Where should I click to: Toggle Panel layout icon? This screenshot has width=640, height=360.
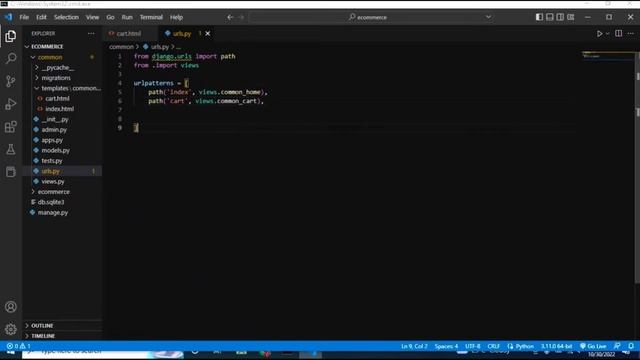(x=550, y=17)
